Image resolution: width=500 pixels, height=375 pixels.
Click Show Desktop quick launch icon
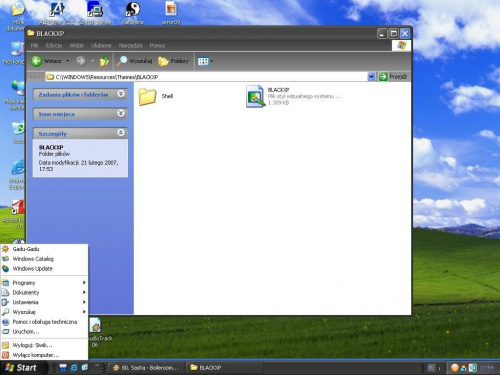tap(63, 368)
